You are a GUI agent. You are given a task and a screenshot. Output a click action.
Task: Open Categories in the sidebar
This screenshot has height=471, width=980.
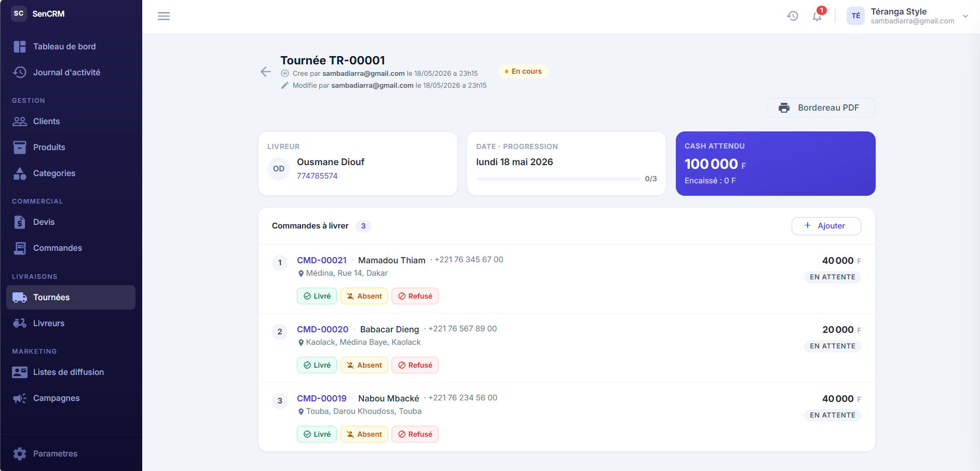(x=71, y=173)
